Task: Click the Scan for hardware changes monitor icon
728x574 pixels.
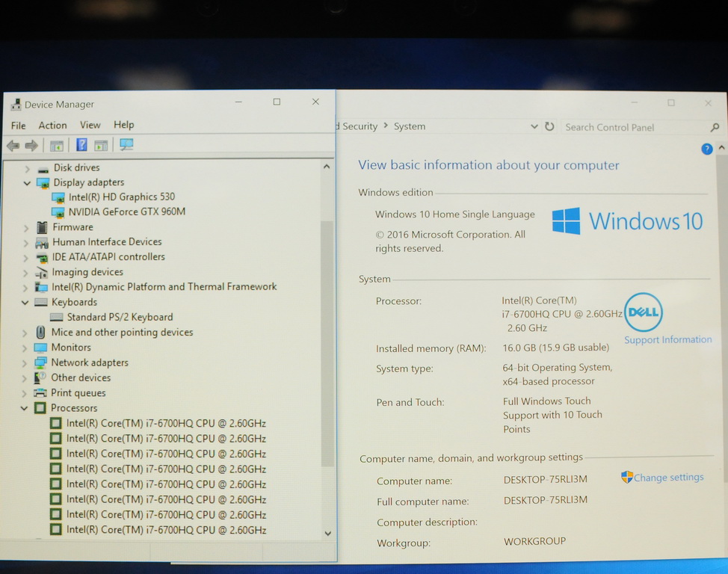Action: [126, 144]
